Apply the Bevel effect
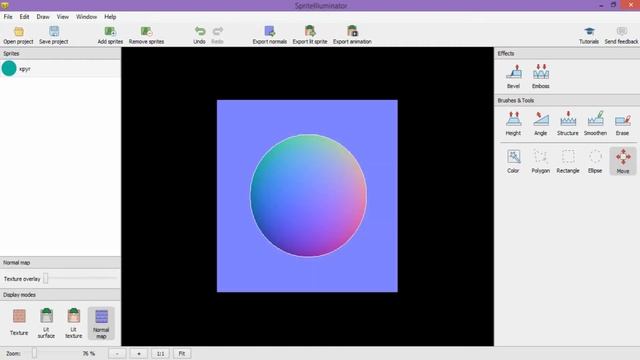 tap(513, 76)
